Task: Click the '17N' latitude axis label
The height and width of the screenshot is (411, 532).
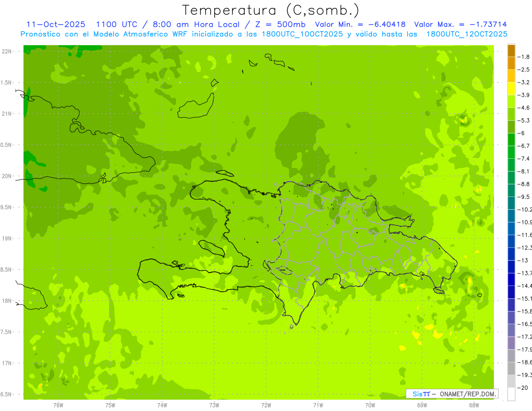Action: coord(7,363)
